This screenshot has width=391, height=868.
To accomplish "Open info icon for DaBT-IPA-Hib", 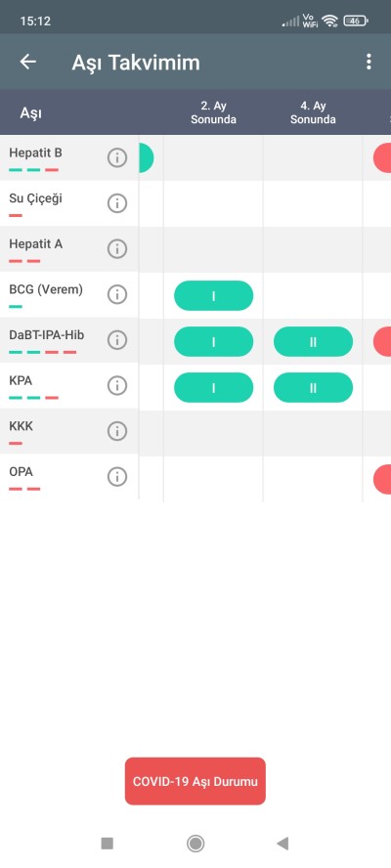I will click(x=117, y=340).
